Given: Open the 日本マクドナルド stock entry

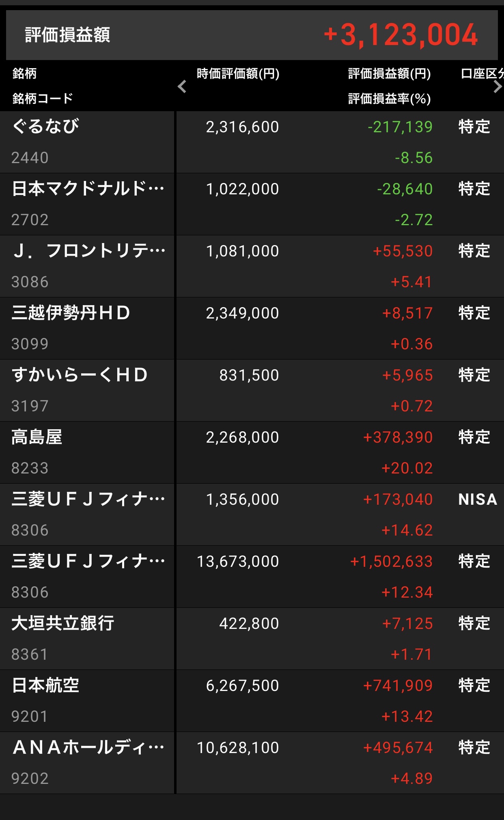Looking at the screenshot, I should 88,189.
